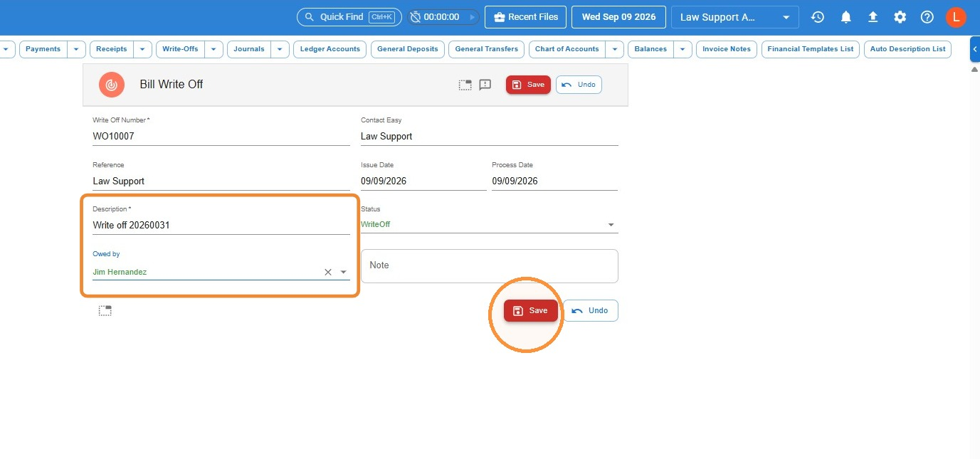Expand the leftmost cut-off tab arrow
This screenshot has width=980, height=459.
tap(6, 49)
